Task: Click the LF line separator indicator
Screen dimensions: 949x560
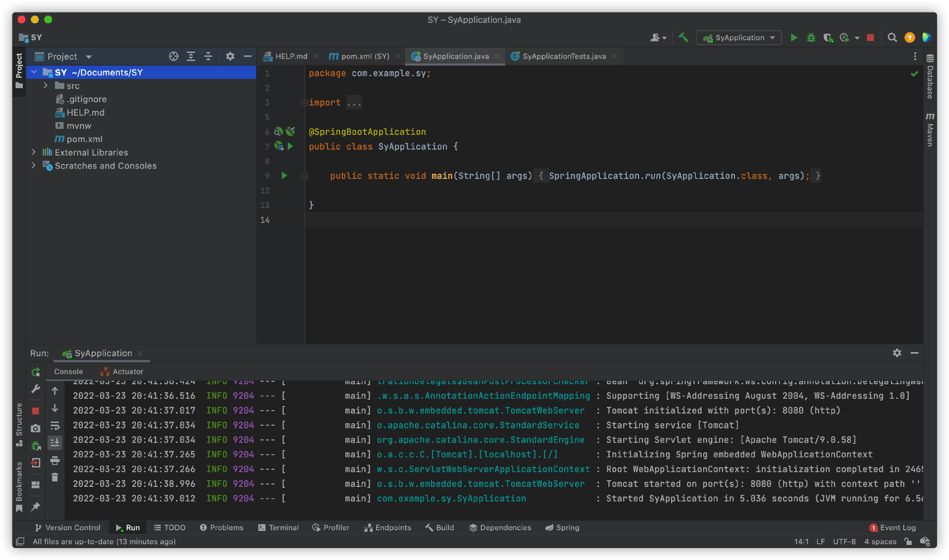Action: [820, 541]
